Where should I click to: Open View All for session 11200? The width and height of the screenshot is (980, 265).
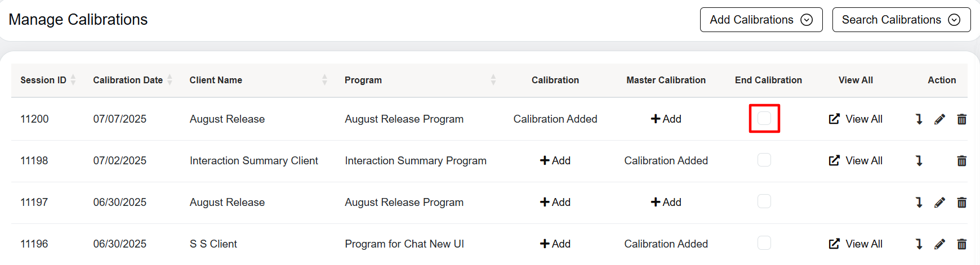(x=856, y=119)
